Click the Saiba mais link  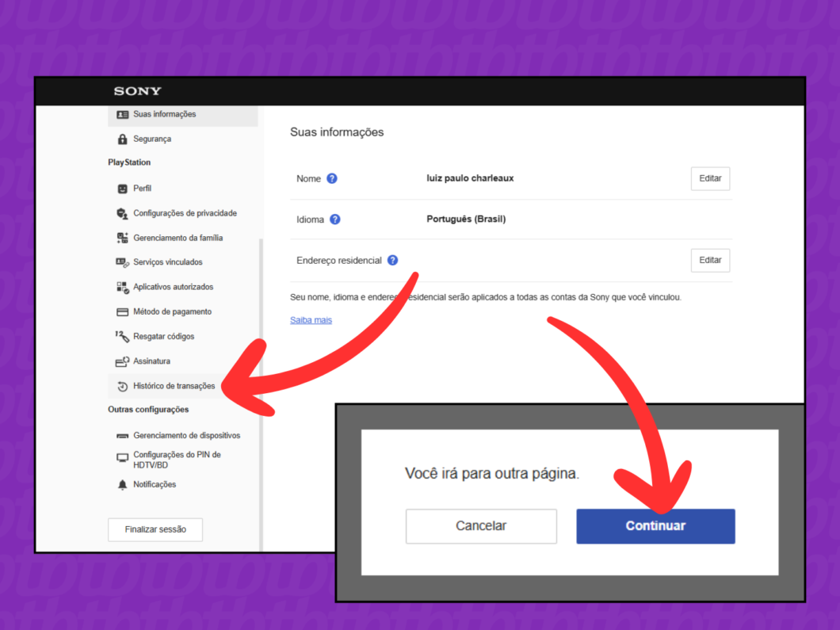click(x=311, y=320)
